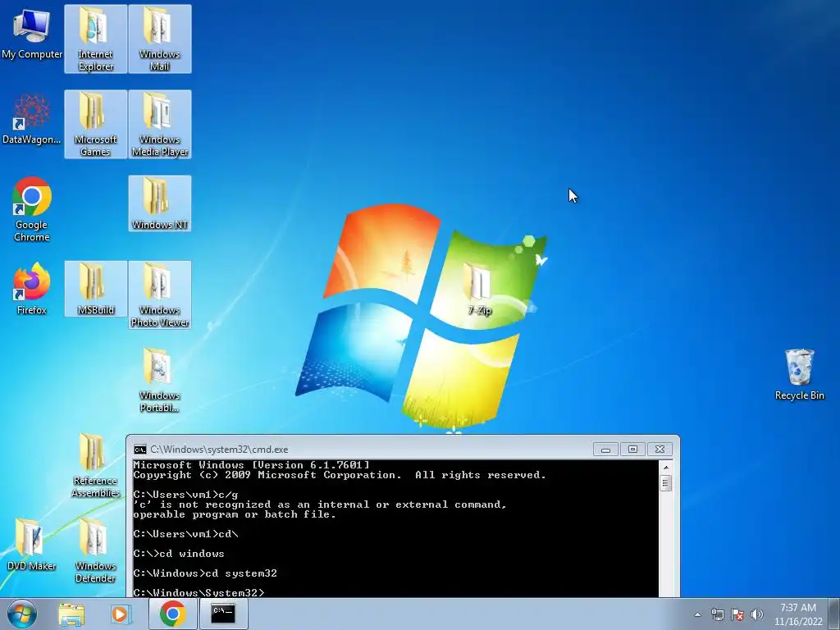Image resolution: width=840 pixels, height=630 pixels.
Task: Click the cmd scrollbar thumb
Action: click(x=666, y=483)
